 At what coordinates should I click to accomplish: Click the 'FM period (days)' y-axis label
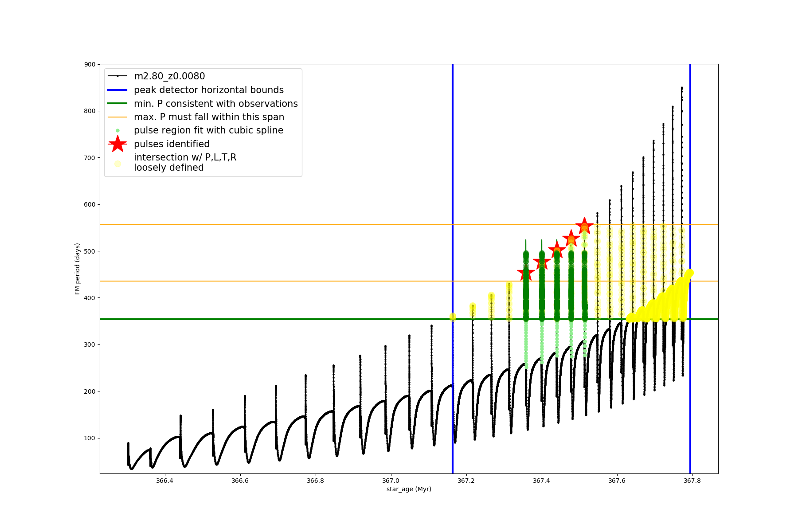click(x=78, y=269)
